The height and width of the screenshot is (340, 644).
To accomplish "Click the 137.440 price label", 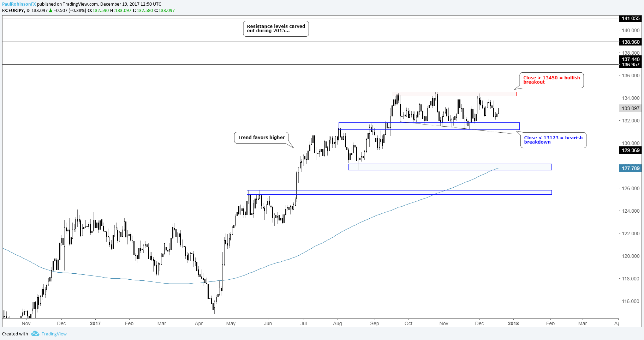I will pyautogui.click(x=631, y=59).
